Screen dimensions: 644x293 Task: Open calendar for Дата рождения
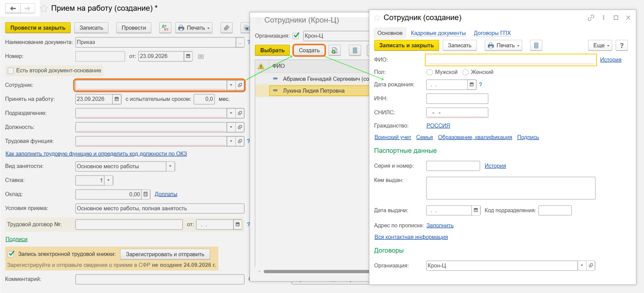click(472, 85)
